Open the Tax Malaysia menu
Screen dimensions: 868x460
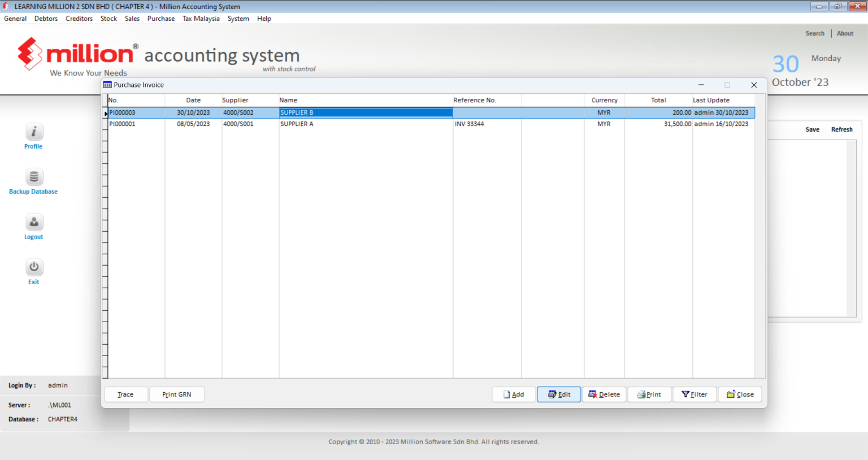click(201, 19)
